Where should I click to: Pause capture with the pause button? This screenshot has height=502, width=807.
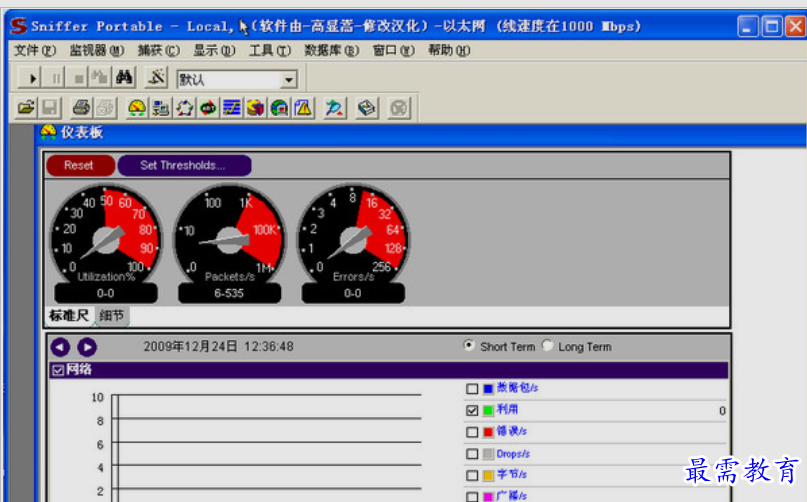coord(55,78)
